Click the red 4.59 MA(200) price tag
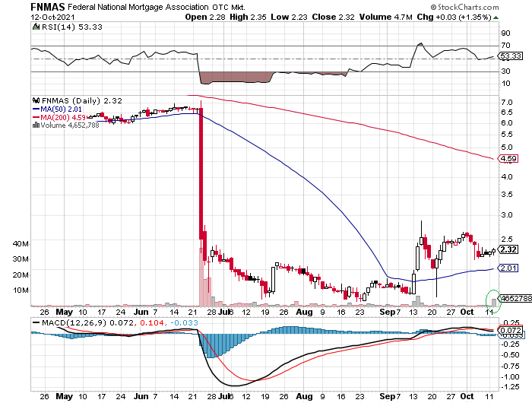The width and height of the screenshot is (532, 403). (x=508, y=159)
